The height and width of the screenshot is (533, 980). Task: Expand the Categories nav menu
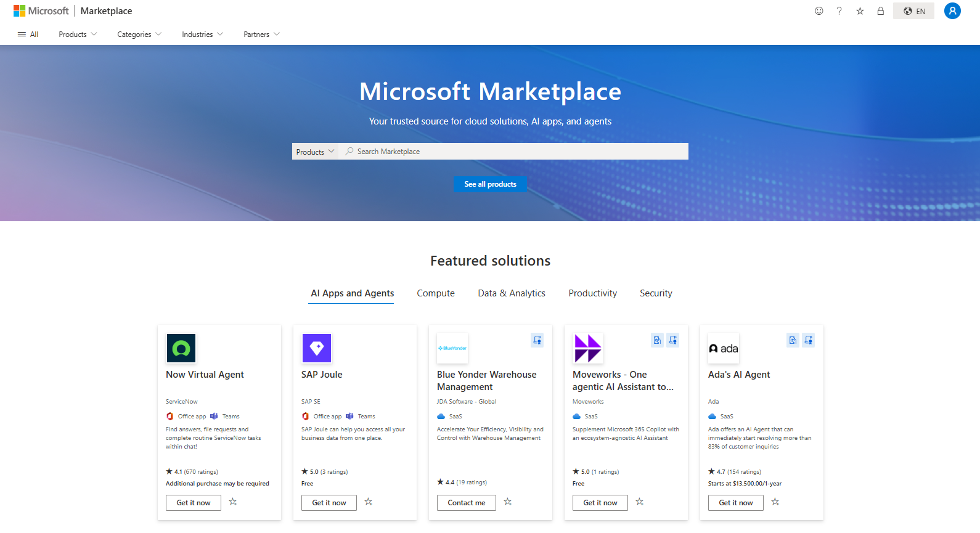(x=139, y=35)
